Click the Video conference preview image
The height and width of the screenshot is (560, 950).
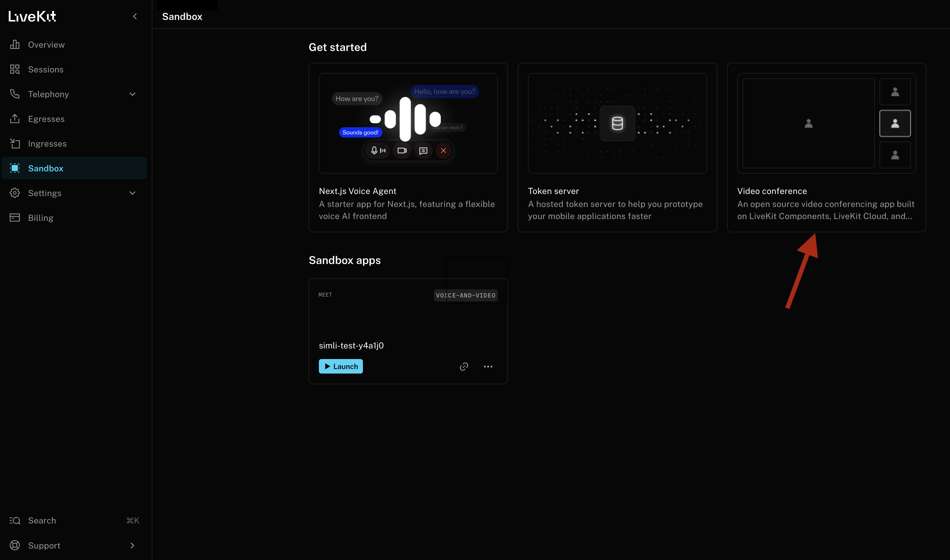827,123
